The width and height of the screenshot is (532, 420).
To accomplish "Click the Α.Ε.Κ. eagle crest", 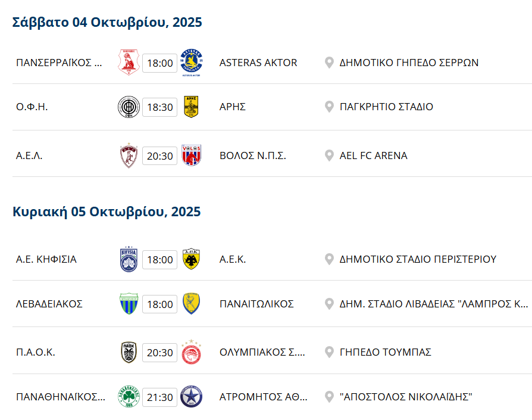I will click(x=191, y=260).
